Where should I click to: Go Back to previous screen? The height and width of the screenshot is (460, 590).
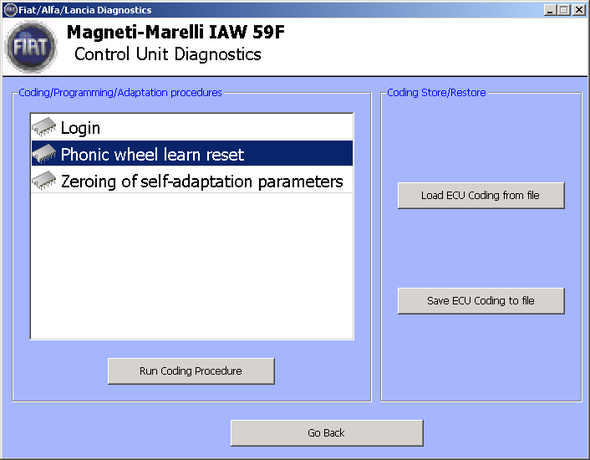pyautogui.click(x=327, y=433)
